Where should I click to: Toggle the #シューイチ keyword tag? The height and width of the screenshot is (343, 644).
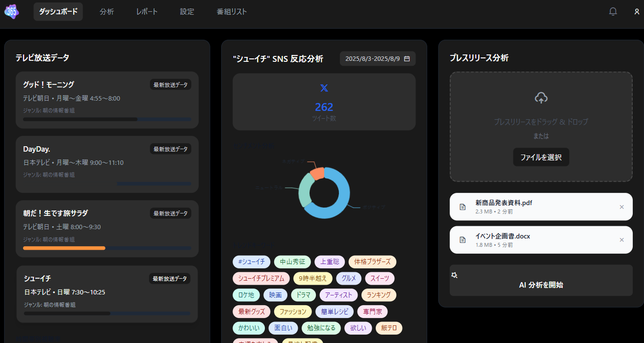point(251,262)
